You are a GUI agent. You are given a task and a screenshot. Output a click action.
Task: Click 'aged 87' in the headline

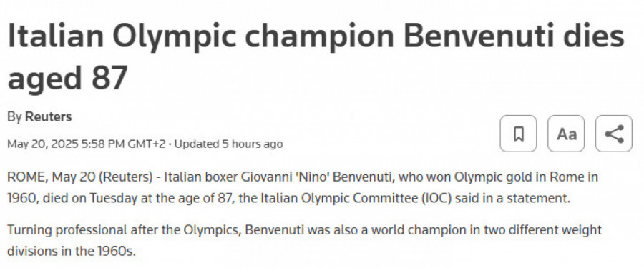(x=68, y=78)
